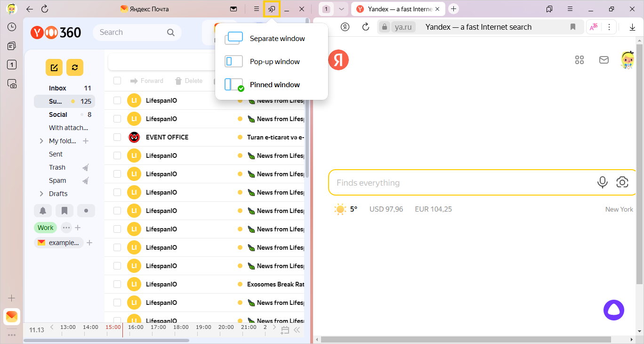
Task: Click the camera search icon in search box
Action: click(x=622, y=182)
